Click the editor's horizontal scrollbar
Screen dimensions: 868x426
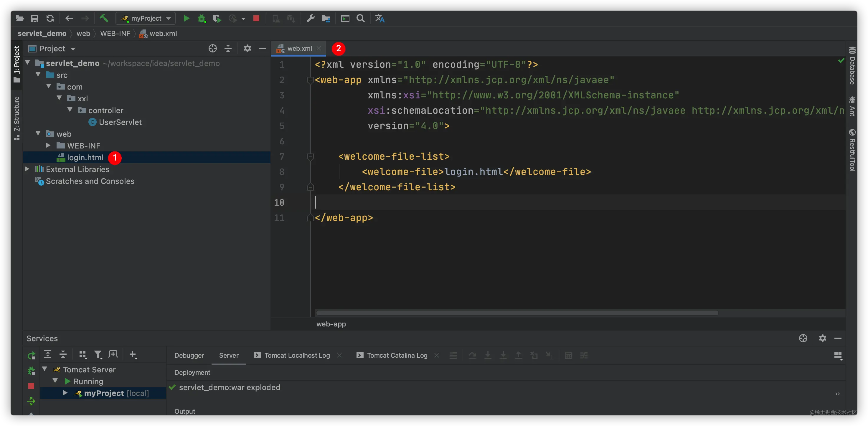pos(517,313)
